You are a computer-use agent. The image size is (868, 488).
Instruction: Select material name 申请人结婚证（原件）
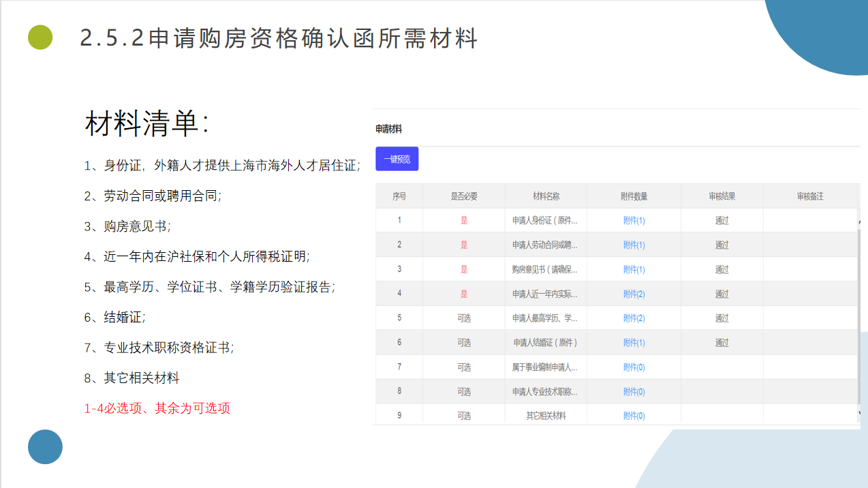pyautogui.click(x=545, y=343)
